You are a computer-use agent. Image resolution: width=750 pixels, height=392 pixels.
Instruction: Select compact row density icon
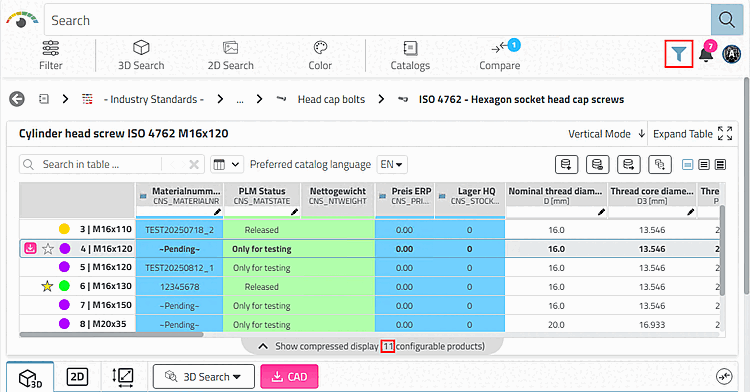coord(687,164)
